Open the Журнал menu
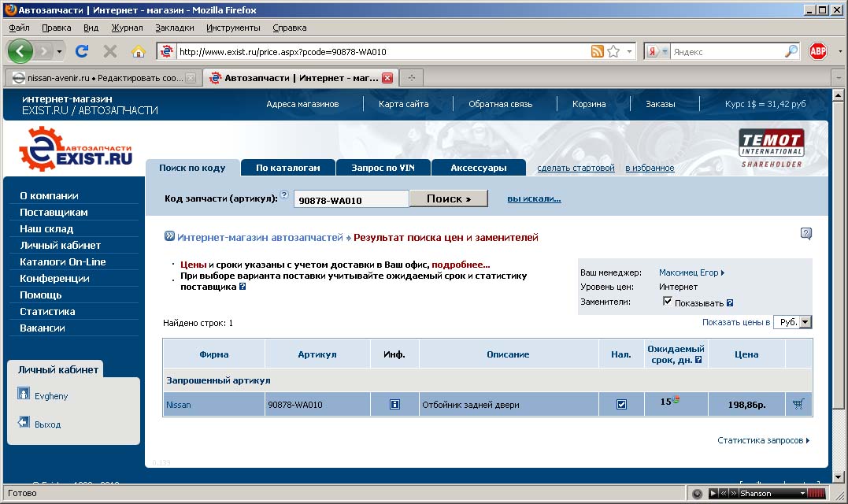This screenshot has width=848, height=504. [x=127, y=28]
